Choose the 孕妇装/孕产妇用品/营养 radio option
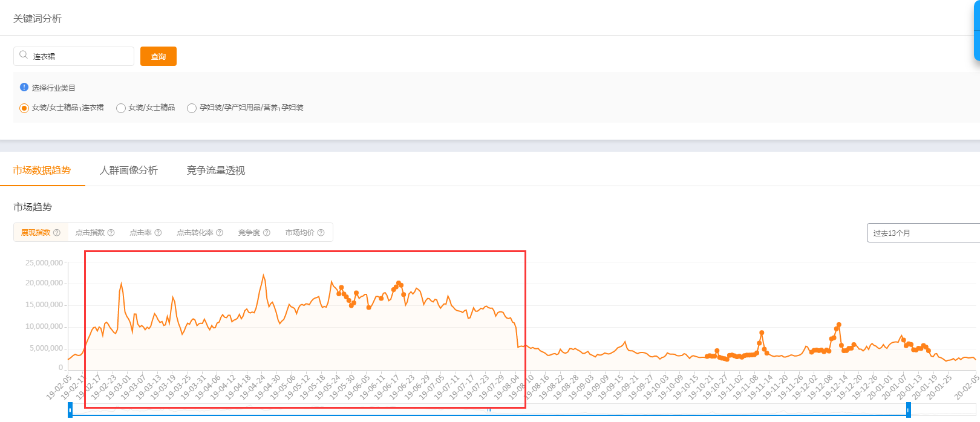This screenshot has width=980, height=422. (192, 108)
